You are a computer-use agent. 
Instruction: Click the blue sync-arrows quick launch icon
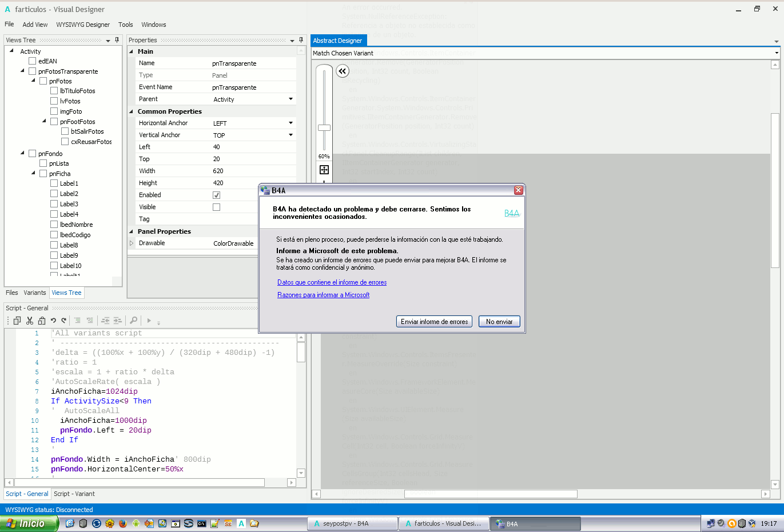97,523
